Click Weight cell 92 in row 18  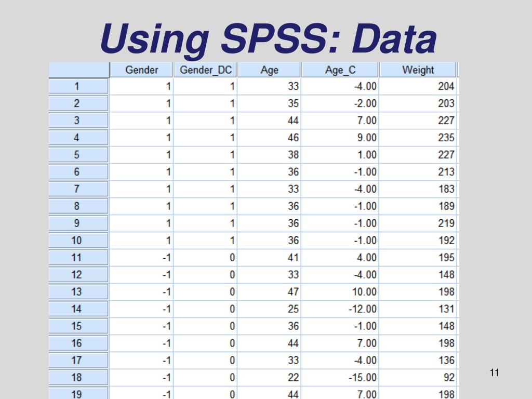tap(418, 377)
